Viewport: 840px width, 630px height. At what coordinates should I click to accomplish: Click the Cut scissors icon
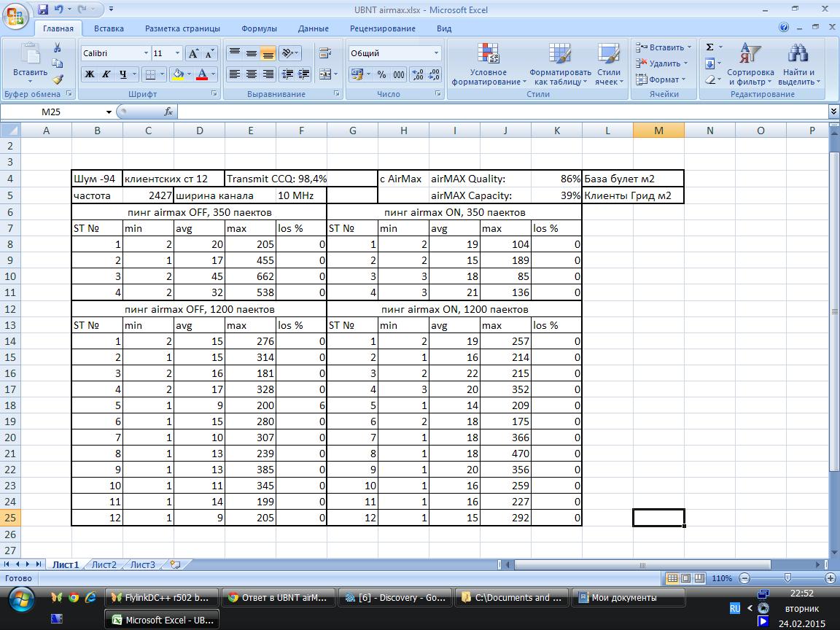click(x=58, y=47)
